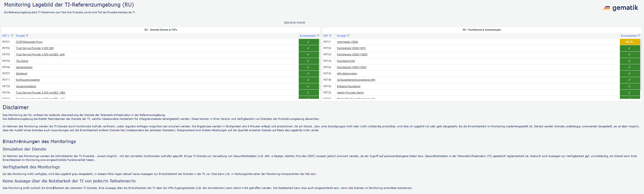Open the OCSP-Responder-Proxy link
644x194 pixels.
pos(29,42)
